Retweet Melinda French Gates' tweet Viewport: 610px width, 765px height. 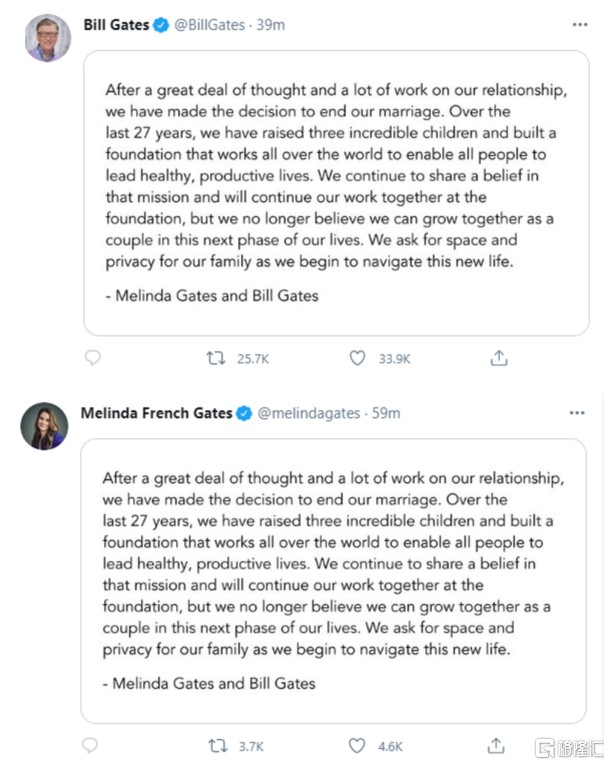tap(215, 745)
